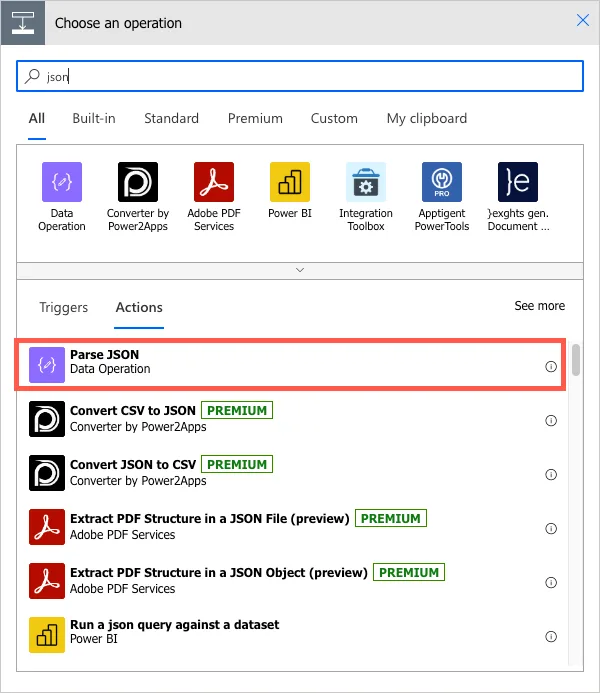Show info for Convert CSV to JSON

click(551, 420)
